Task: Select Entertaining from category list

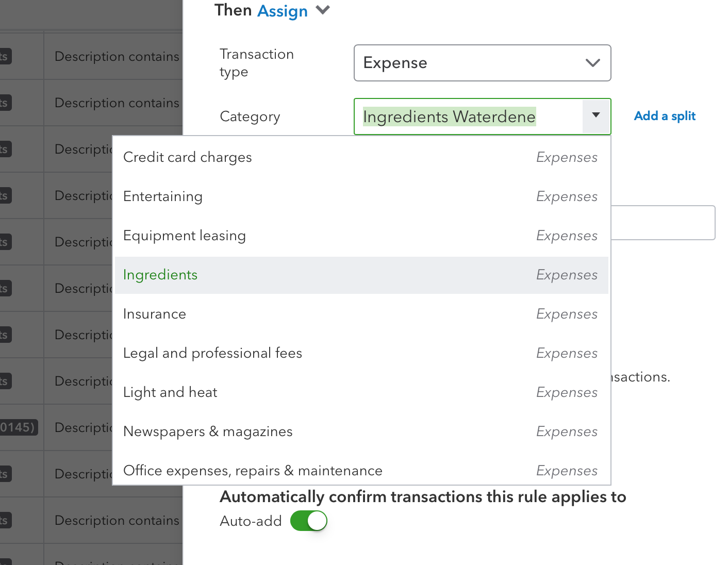Action: click(163, 196)
